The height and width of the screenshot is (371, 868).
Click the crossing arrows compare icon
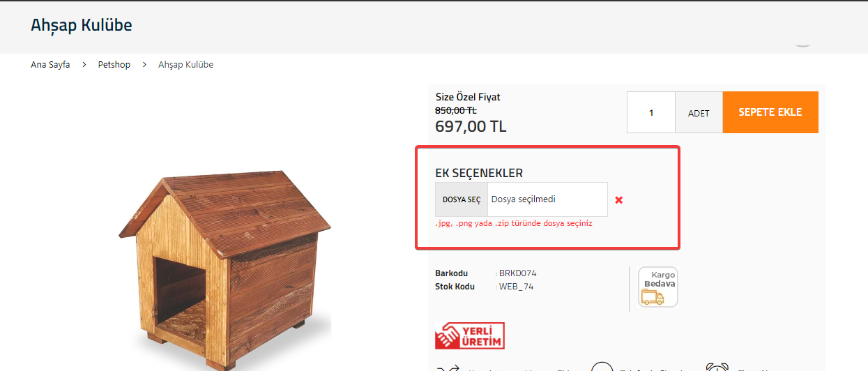pos(447,368)
